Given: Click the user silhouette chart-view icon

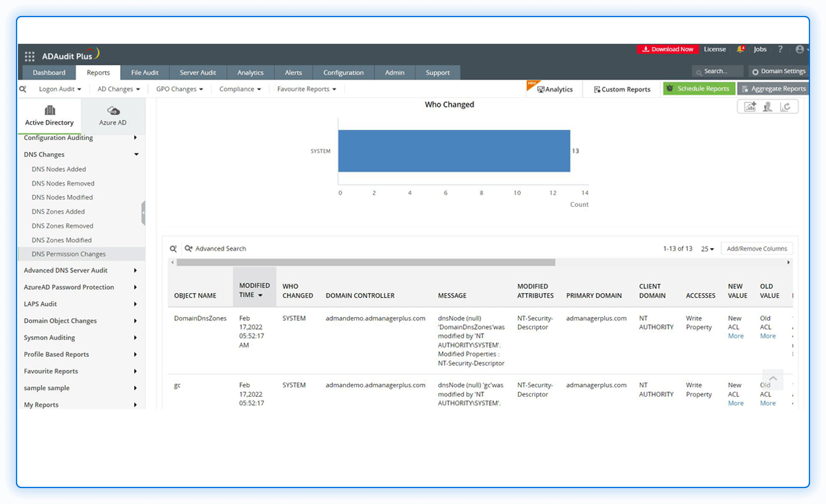Looking at the screenshot, I should tap(768, 106).
